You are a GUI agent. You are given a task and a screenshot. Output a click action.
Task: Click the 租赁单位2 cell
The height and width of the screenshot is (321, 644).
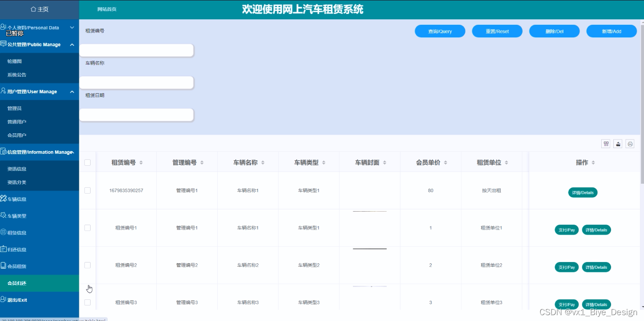(x=491, y=265)
